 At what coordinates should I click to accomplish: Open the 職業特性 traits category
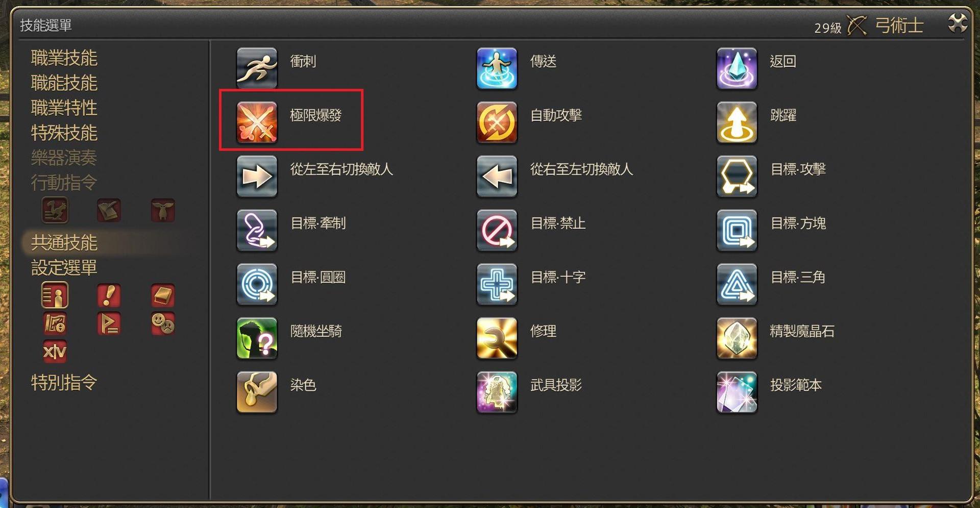click(x=64, y=108)
